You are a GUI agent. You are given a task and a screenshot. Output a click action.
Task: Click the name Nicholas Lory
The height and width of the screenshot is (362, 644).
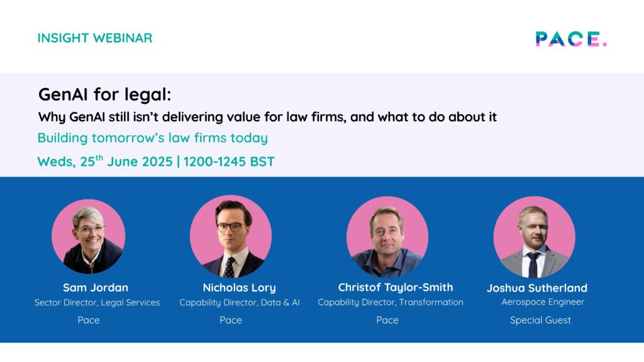(240, 288)
